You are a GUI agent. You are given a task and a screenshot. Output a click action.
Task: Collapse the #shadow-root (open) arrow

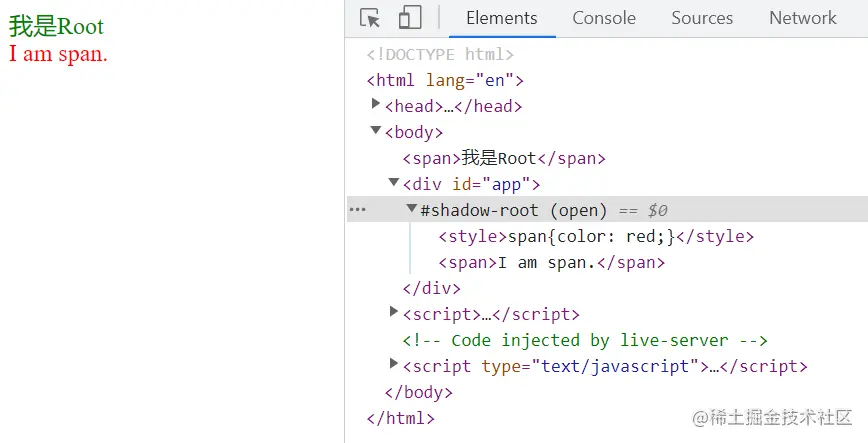coord(411,208)
